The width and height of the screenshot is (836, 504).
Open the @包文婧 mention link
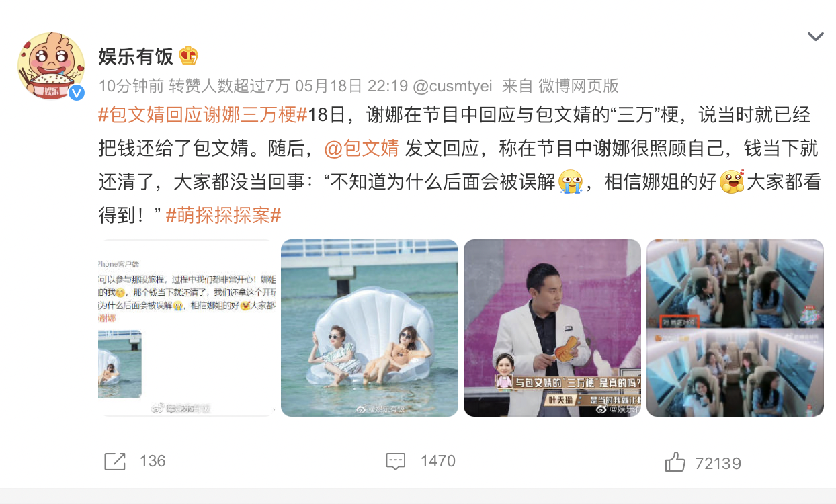pos(362,149)
